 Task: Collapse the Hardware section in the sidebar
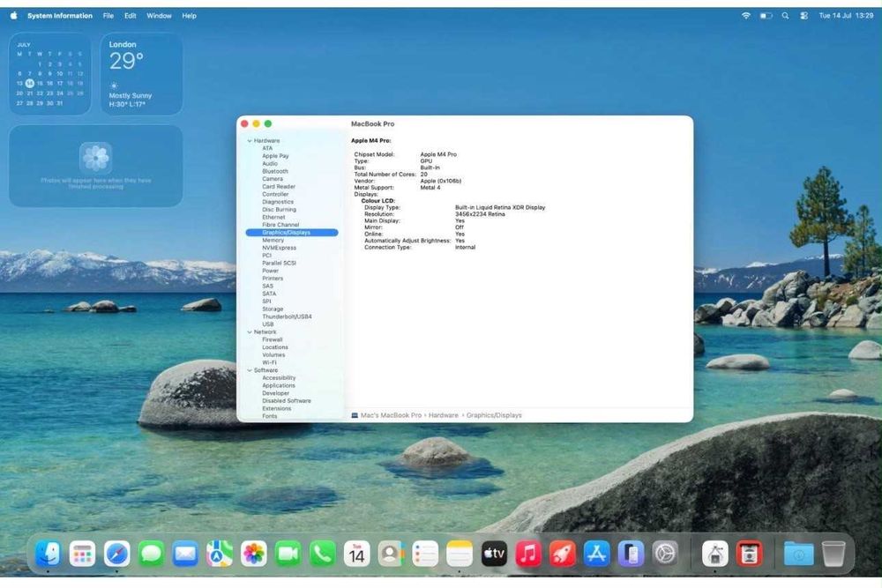[x=250, y=140]
